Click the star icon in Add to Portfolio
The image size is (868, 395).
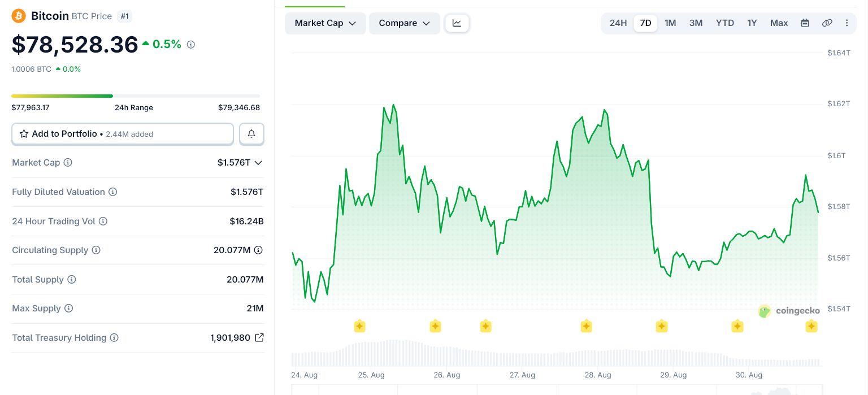(24, 134)
